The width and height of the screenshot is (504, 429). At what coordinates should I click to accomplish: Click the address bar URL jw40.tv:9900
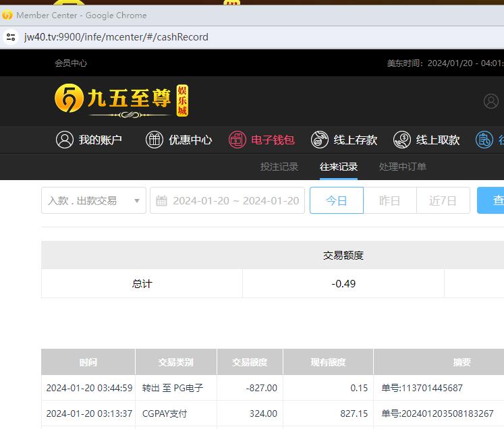(116, 37)
